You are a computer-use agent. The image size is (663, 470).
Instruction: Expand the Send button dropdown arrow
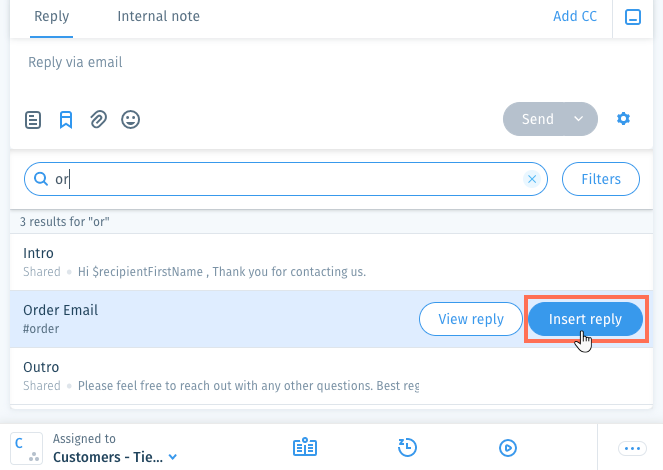click(x=578, y=119)
